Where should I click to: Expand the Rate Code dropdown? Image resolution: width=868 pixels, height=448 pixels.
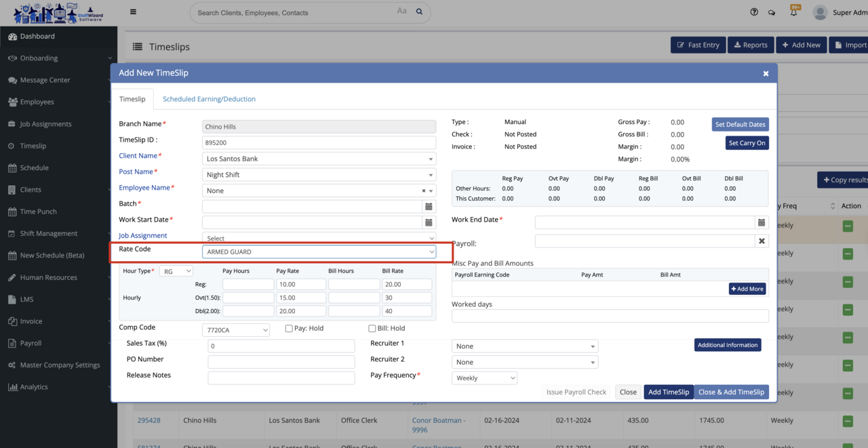point(319,252)
